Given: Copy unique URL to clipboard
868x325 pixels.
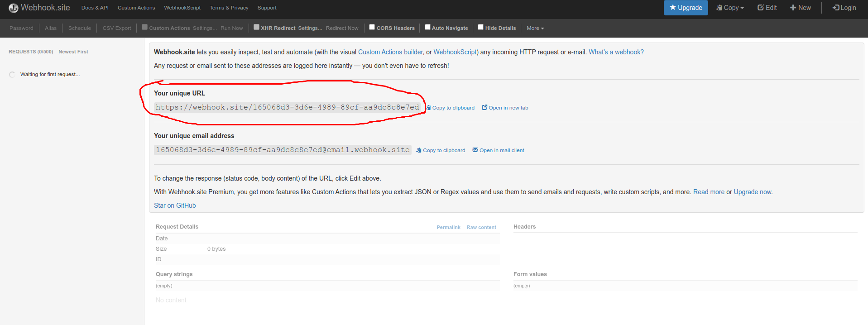Looking at the screenshot, I should point(451,108).
